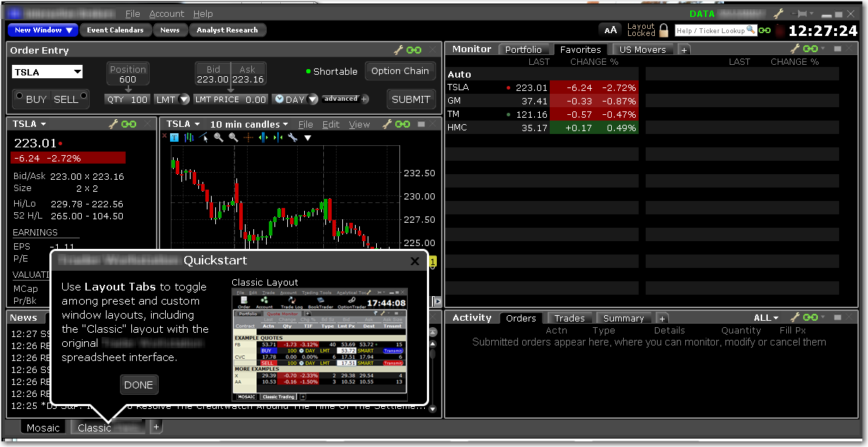The width and height of the screenshot is (868, 447).
Task: Click the LMT PRICE 0.00 field
Action: [231, 99]
